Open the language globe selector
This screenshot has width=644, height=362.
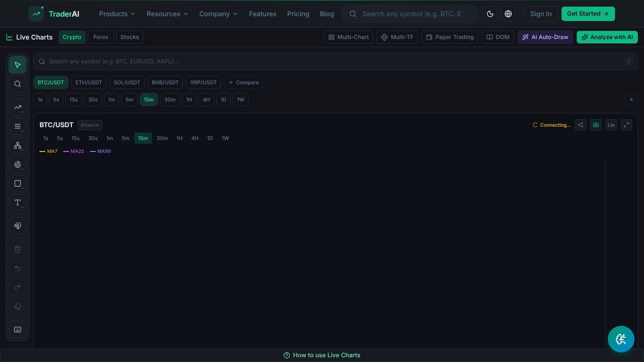508,14
